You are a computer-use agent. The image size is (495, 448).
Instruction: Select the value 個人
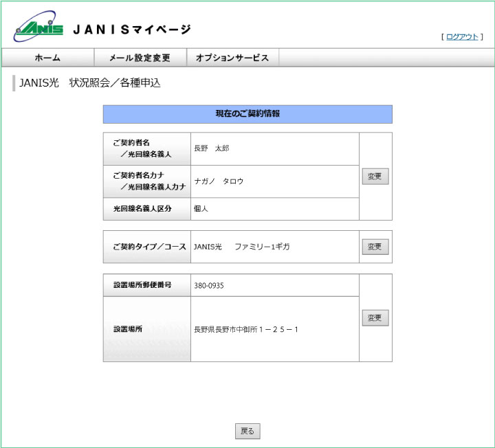[201, 209]
